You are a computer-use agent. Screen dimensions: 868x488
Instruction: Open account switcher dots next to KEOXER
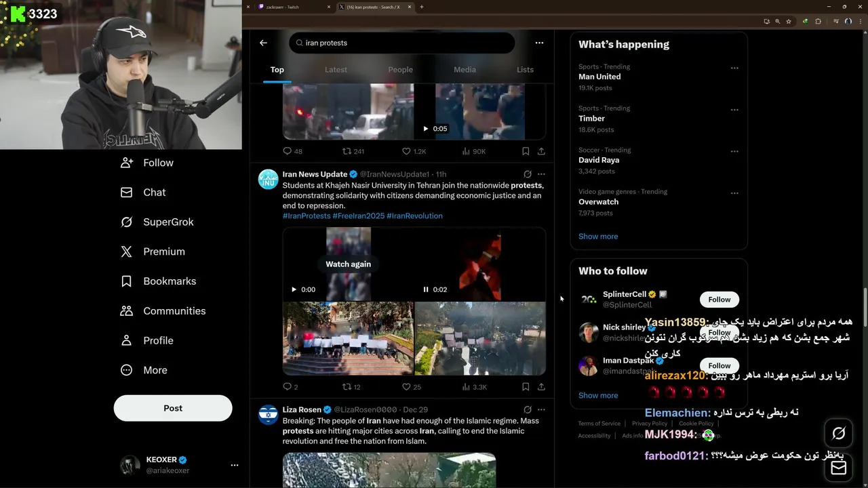click(235, 465)
